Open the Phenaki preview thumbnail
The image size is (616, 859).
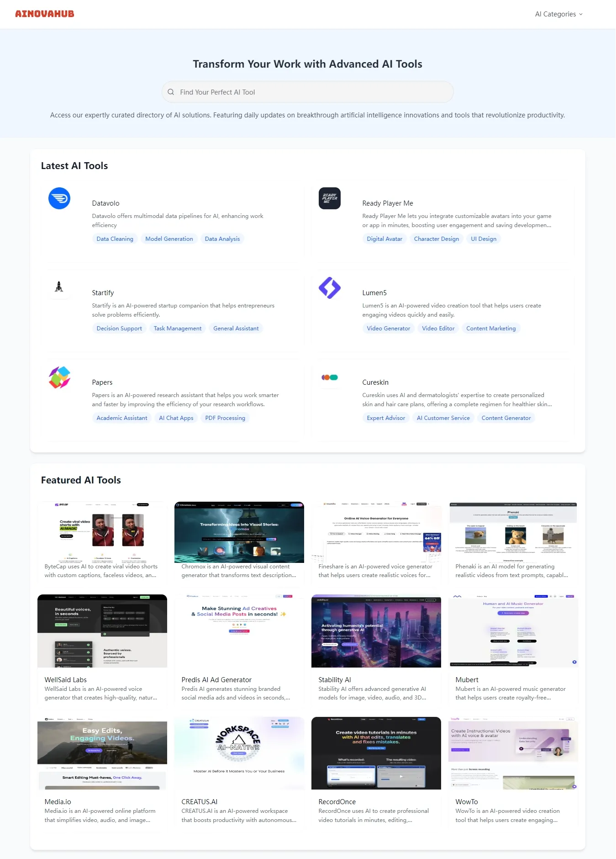click(513, 532)
